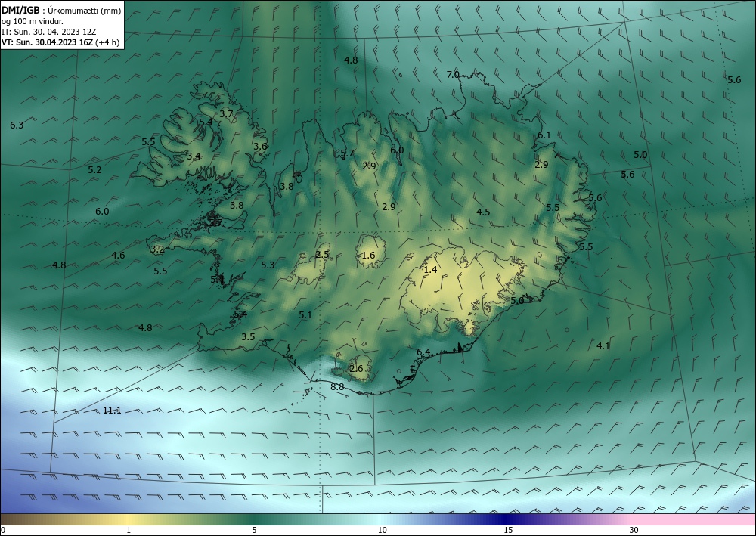Click the "30" tick on the color scale
Viewport: 756px width, 536px height.
coord(634,530)
